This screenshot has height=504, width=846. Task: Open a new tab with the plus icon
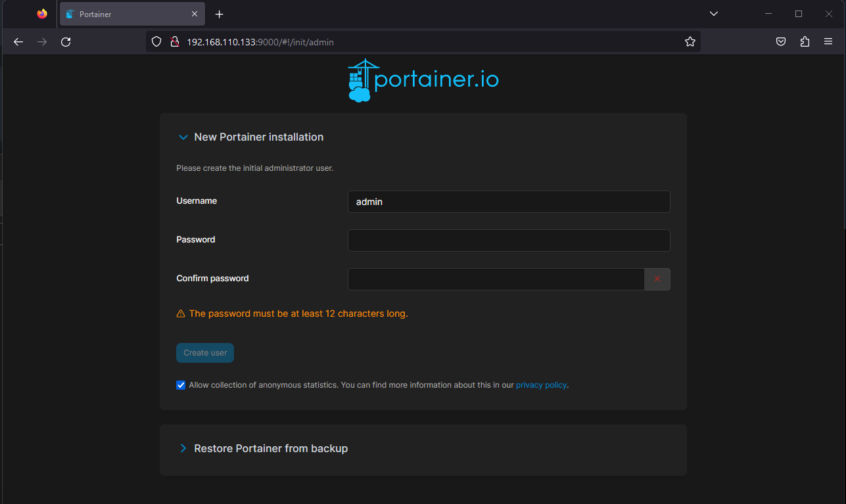220,14
